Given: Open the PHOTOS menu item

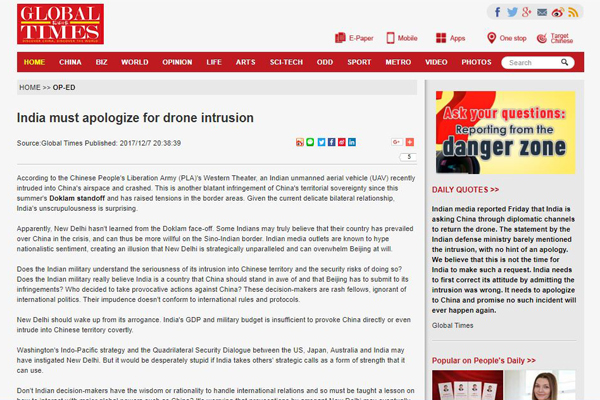Looking at the screenshot, I should tap(476, 62).
